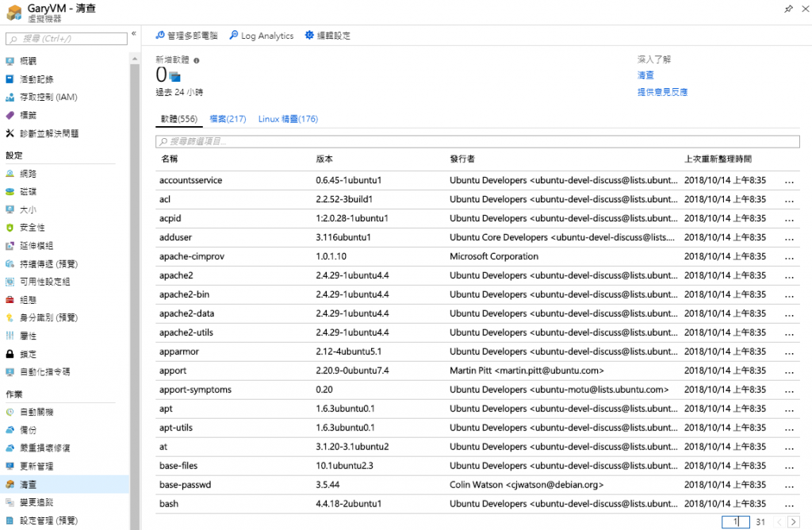The image size is (812, 530).
Task: Sort by the 版本 column header
Action: [324, 159]
